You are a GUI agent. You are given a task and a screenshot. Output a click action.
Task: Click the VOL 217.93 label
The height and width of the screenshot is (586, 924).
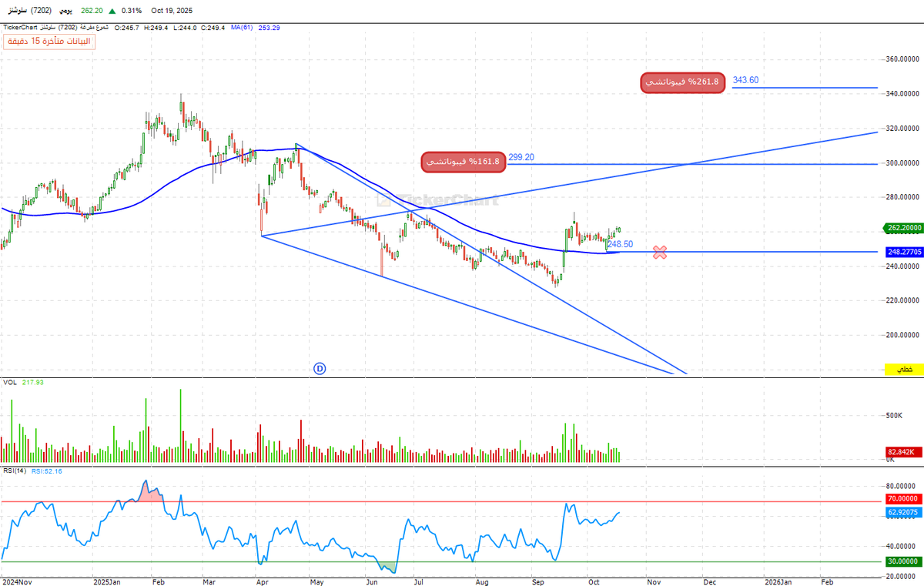point(23,382)
